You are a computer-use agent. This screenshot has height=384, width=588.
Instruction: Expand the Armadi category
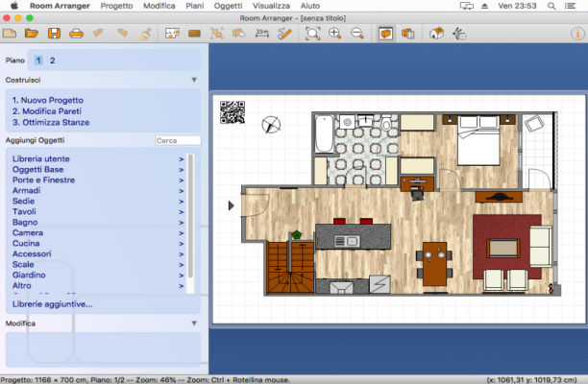[x=98, y=190]
